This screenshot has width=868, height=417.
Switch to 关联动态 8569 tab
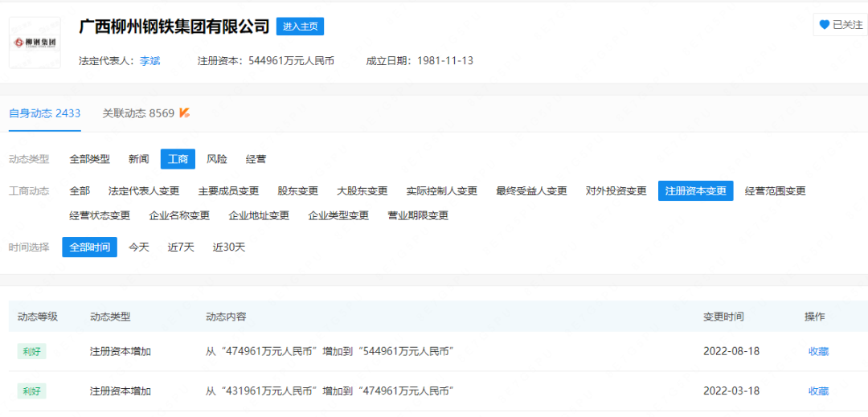(x=138, y=113)
